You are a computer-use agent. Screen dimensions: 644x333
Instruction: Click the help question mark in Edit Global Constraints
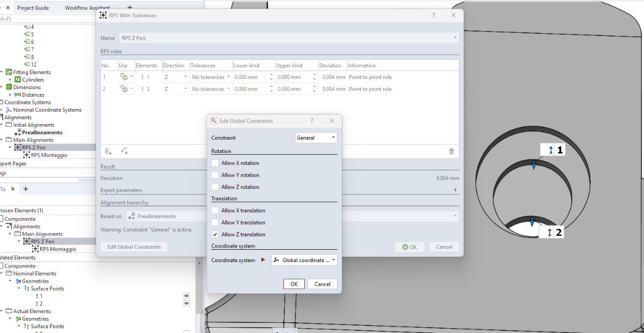(311, 121)
